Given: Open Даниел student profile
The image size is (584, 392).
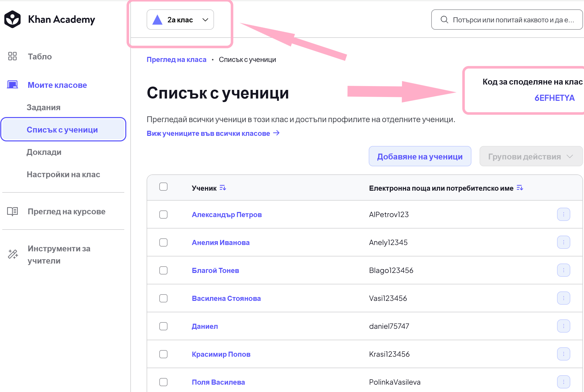Looking at the screenshot, I should tap(205, 326).
